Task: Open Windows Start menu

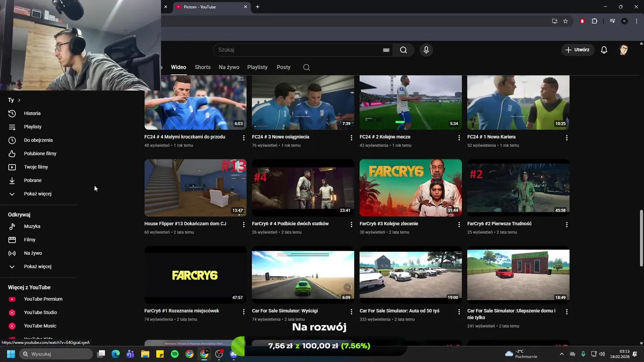Action: 11,354
